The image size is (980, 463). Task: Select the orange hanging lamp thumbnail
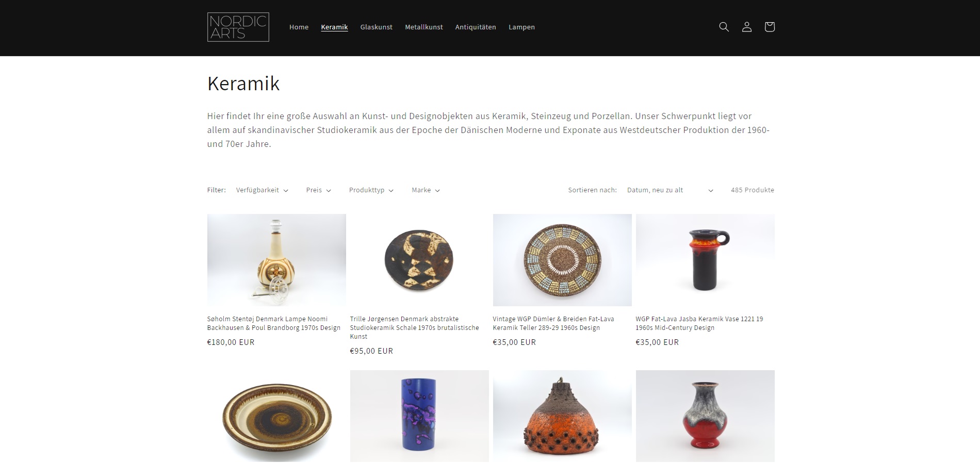point(562,416)
